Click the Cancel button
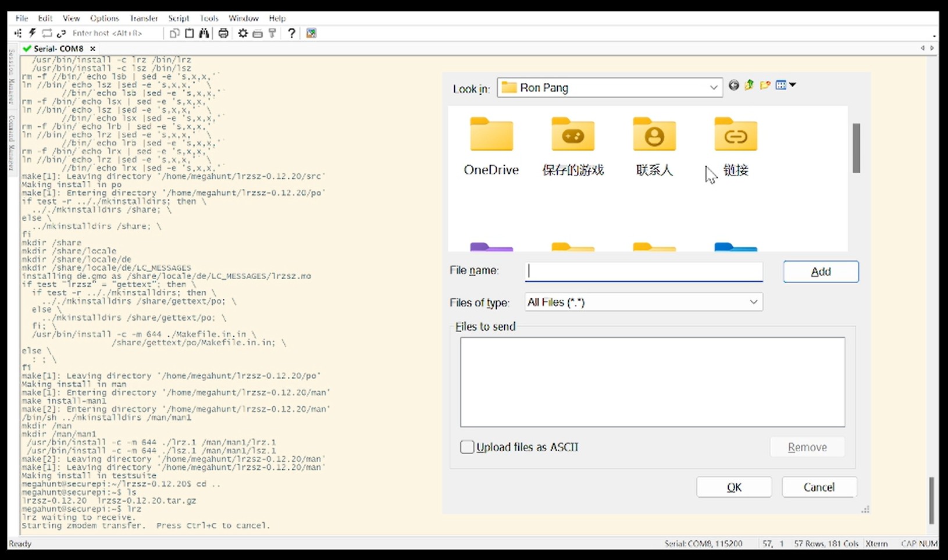Image resolution: width=948 pixels, height=560 pixels. [x=819, y=487]
